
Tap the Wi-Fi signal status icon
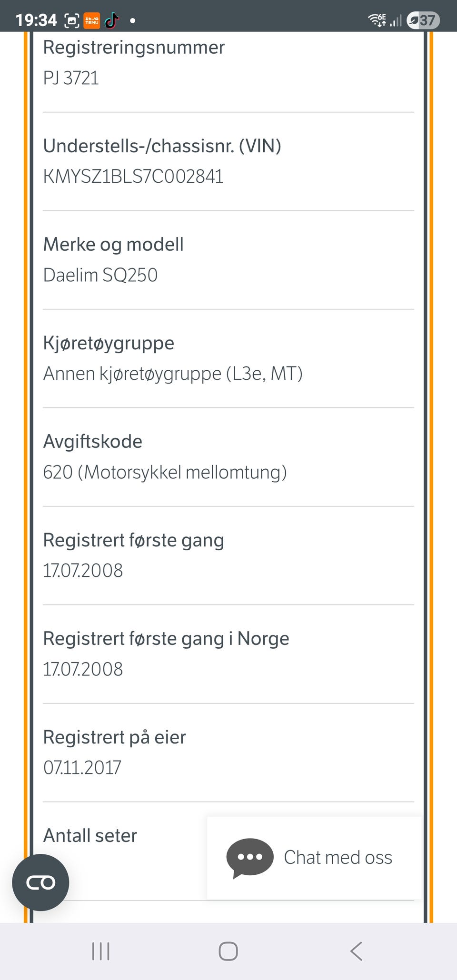377,20
